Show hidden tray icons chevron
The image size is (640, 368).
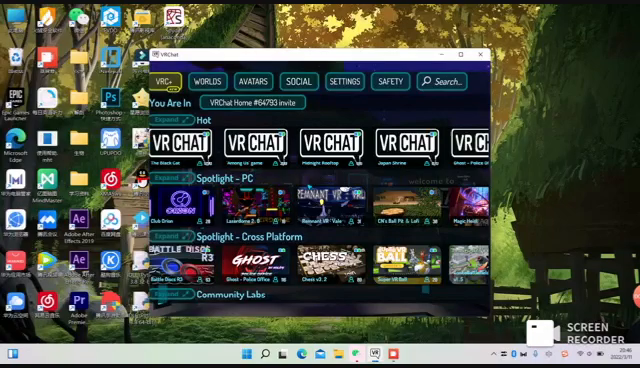tap(493, 354)
